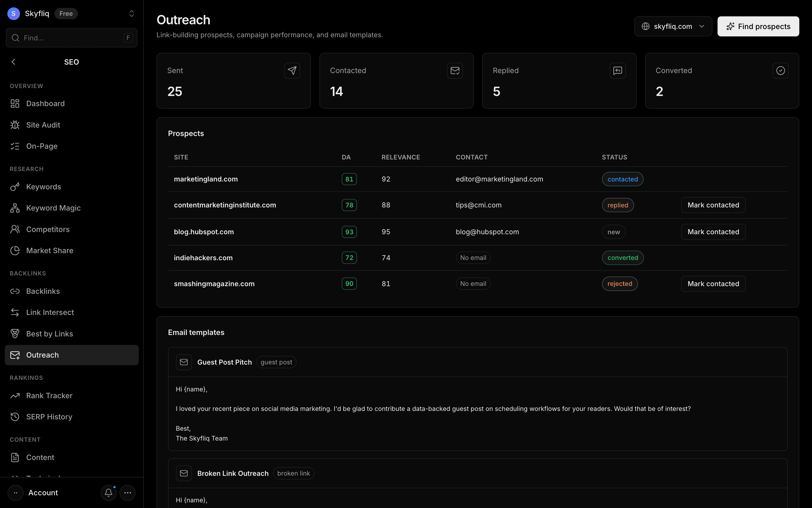Click the Site Audit bug icon
The image size is (812, 508).
pyautogui.click(x=15, y=125)
